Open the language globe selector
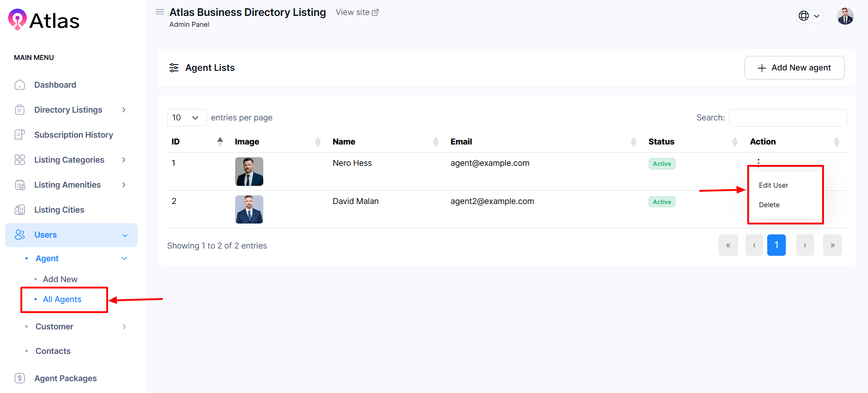The image size is (868, 393). (809, 16)
